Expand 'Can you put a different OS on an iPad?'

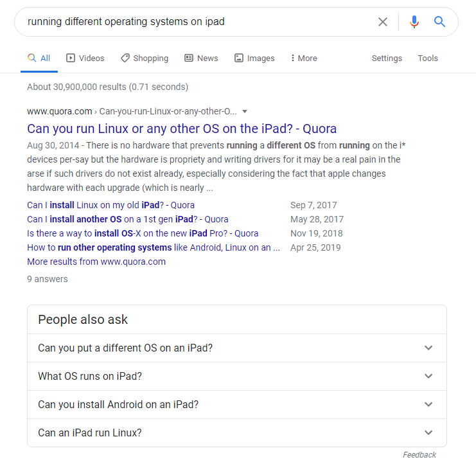click(237, 348)
